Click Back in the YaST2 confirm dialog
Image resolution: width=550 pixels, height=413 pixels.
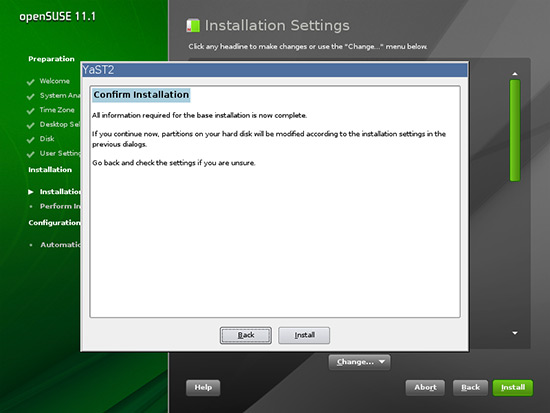click(246, 335)
